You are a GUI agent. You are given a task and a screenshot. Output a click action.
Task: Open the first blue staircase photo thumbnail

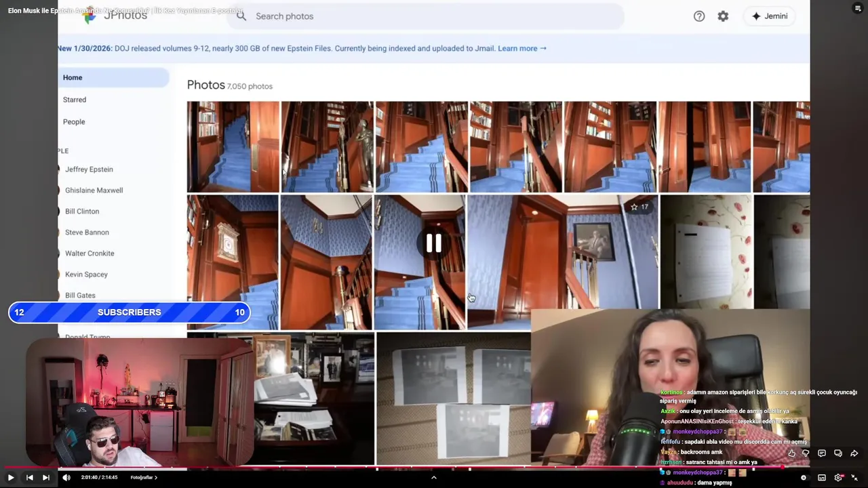tap(233, 146)
